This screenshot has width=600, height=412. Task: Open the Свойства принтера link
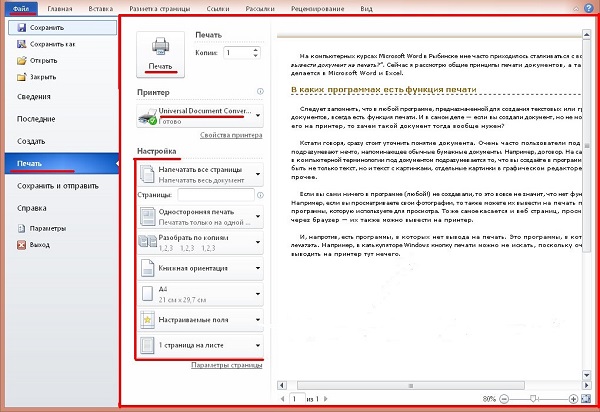pos(232,134)
